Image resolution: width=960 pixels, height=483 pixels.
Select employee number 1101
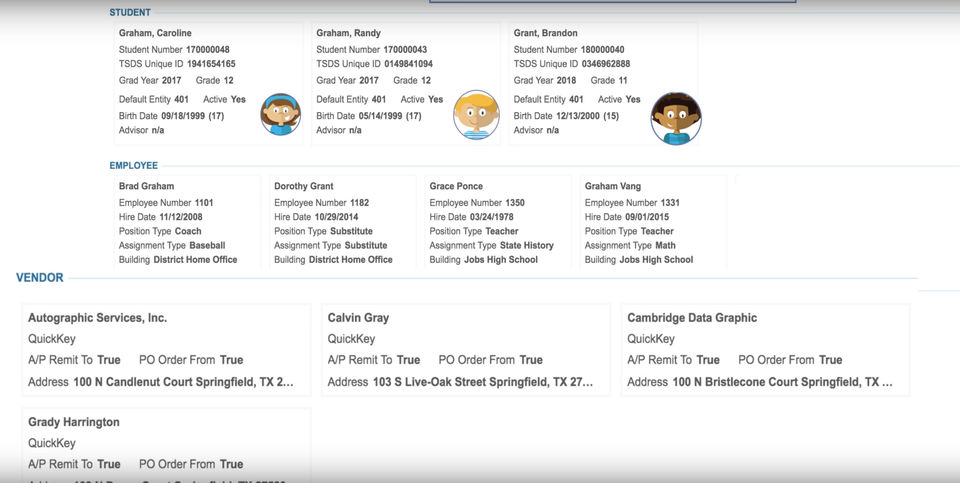204,203
